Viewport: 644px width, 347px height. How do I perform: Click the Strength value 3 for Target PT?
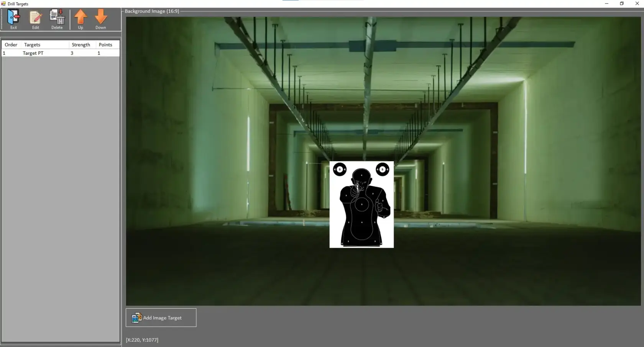[x=72, y=53]
